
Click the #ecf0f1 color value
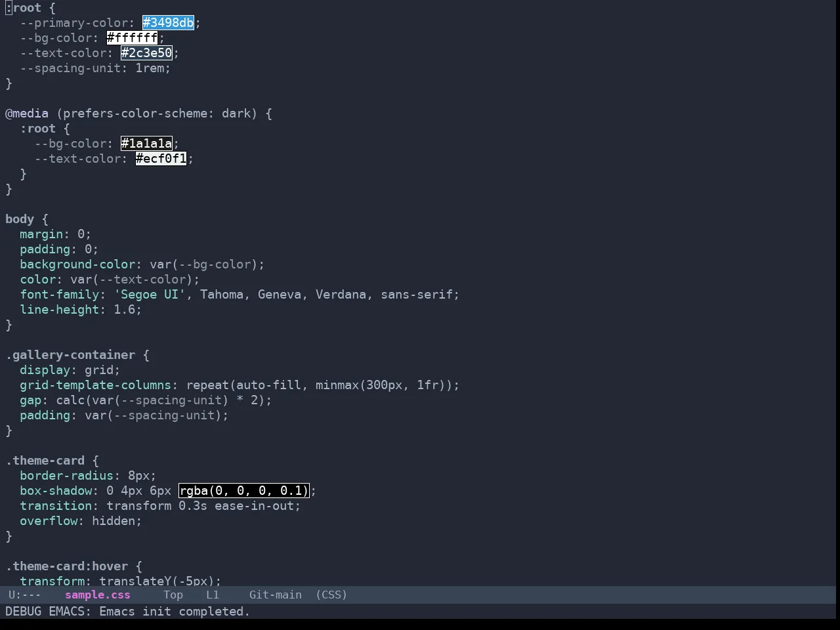pyautogui.click(x=161, y=159)
